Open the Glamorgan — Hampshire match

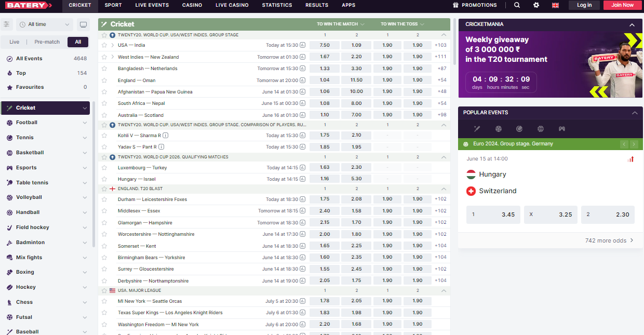pyautogui.click(x=145, y=223)
